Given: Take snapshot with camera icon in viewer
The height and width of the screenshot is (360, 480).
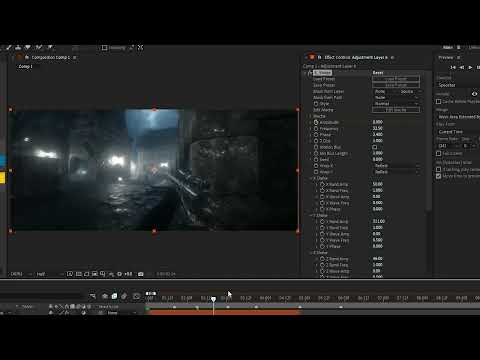Looking at the screenshot, I should click(x=141, y=274).
